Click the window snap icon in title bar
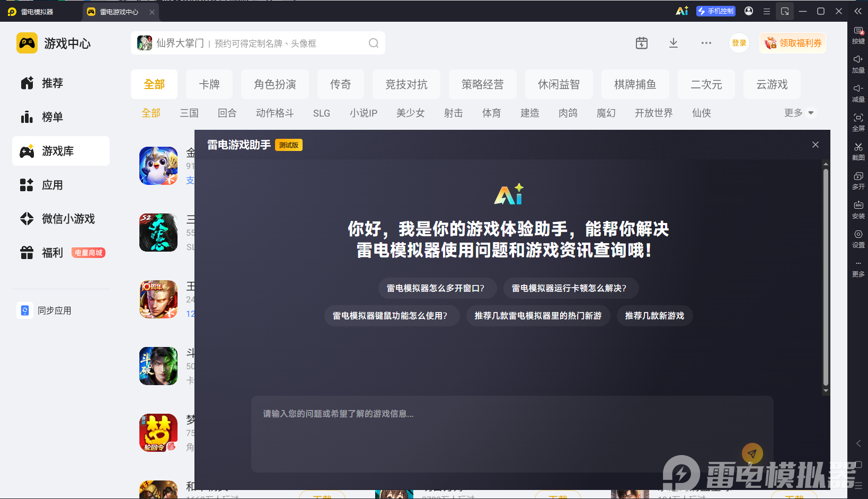 coord(785,11)
